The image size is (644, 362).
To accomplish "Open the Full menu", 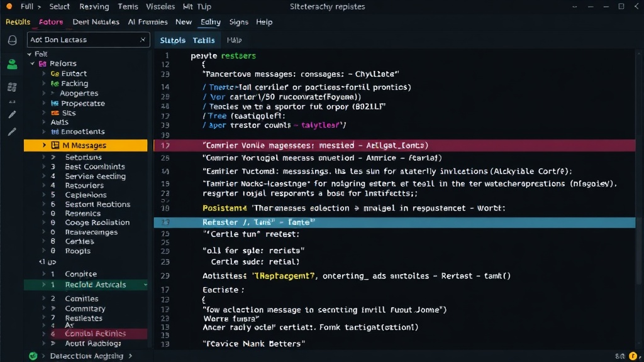I will [27, 6].
